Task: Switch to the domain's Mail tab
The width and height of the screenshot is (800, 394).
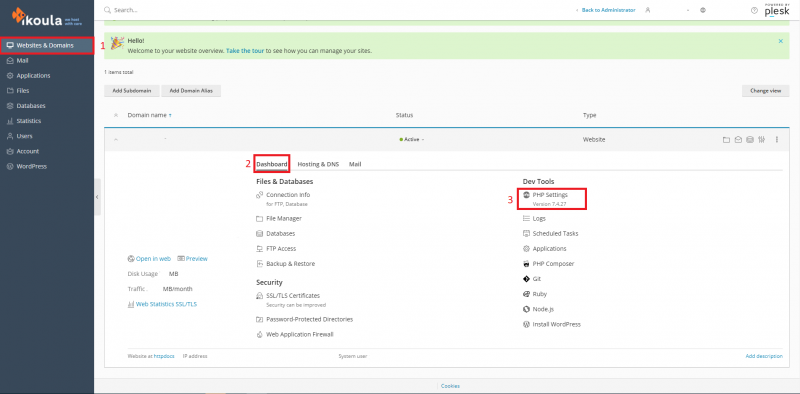Action: point(355,164)
